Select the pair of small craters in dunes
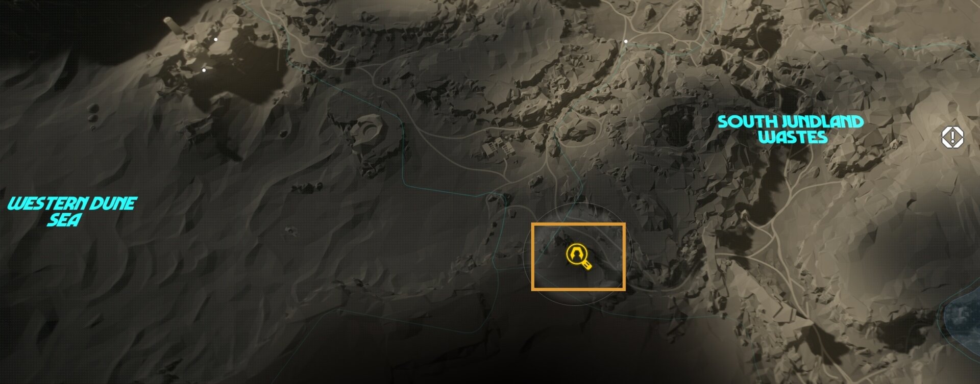Screen dimensions: 980x384 pos(93,113)
